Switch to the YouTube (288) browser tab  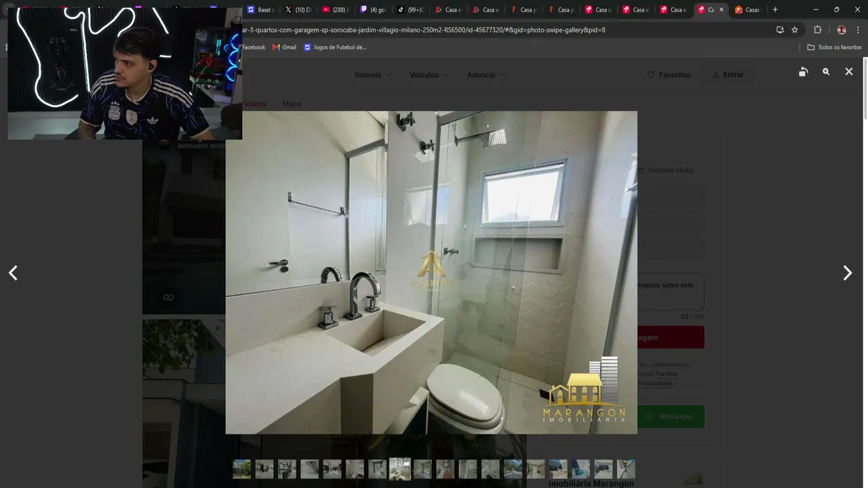coord(335,9)
